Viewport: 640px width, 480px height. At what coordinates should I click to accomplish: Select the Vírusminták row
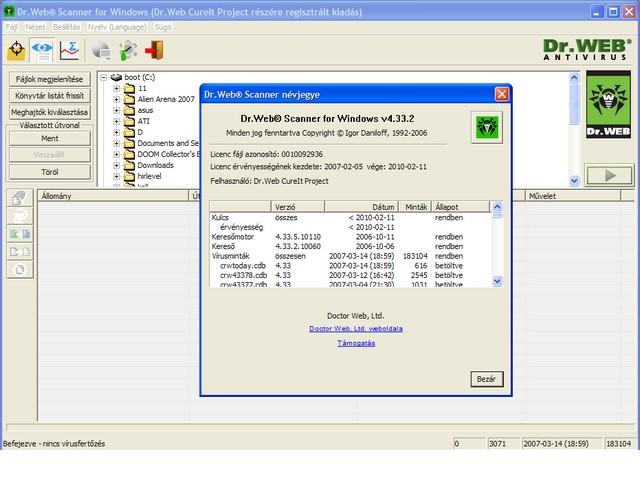click(350, 256)
